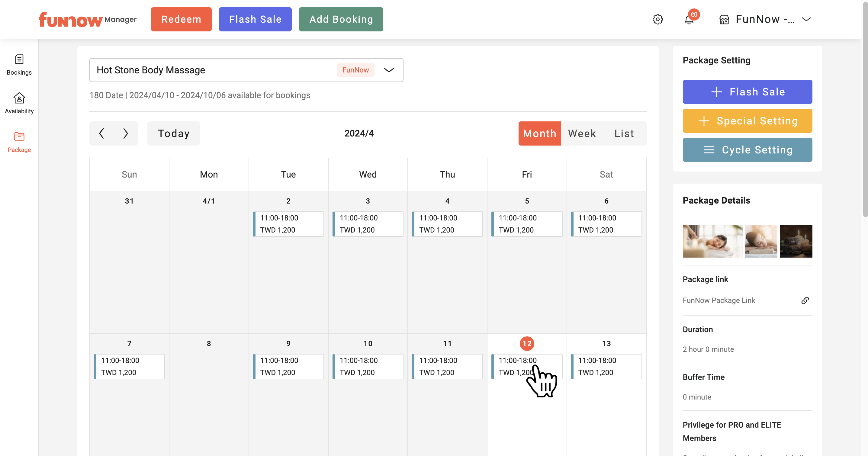Go to Bookings in the sidebar
Screen dimensions: 868x456
19,65
